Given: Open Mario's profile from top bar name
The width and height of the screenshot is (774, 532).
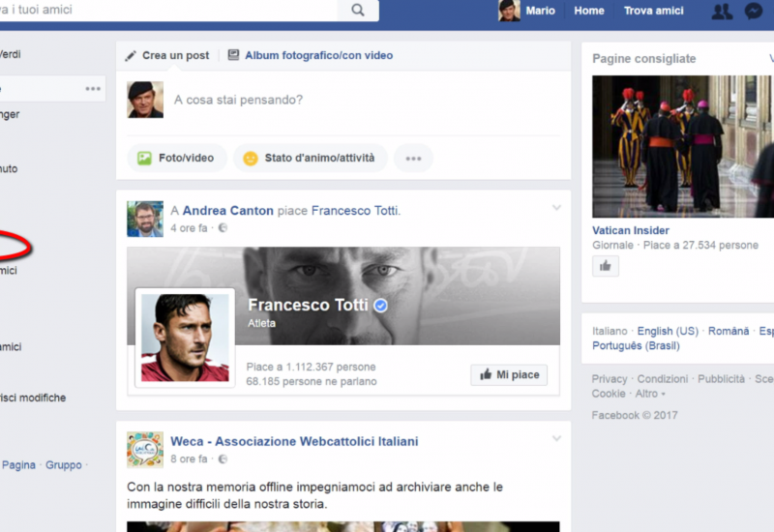Looking at the screenshot, I should coord(540,11).
